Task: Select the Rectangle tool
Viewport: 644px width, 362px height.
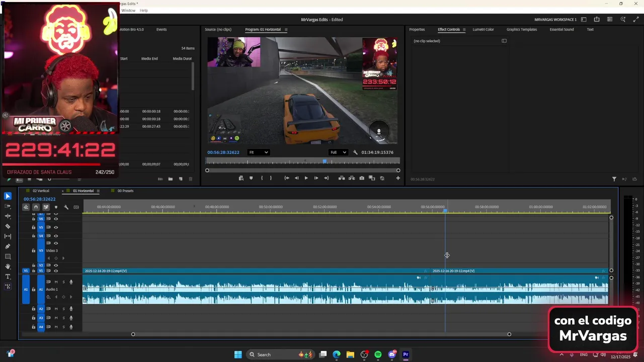Action: (8, 256)
